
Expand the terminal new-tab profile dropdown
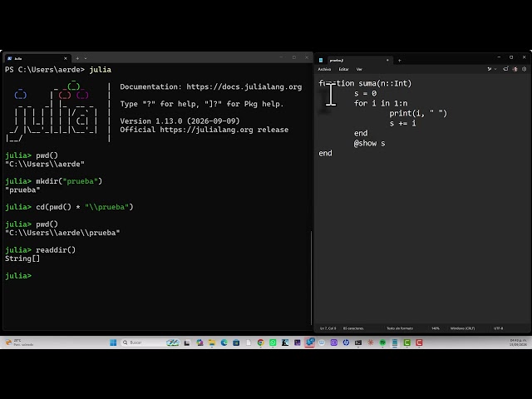[x=86, y=58]
